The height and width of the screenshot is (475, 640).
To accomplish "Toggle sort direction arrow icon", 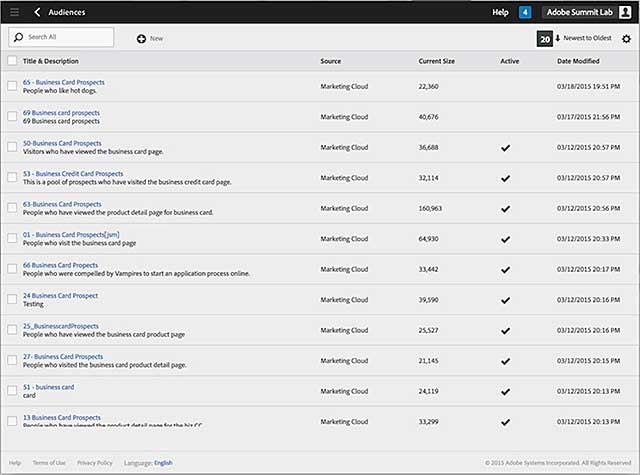I will click(558, 38).
